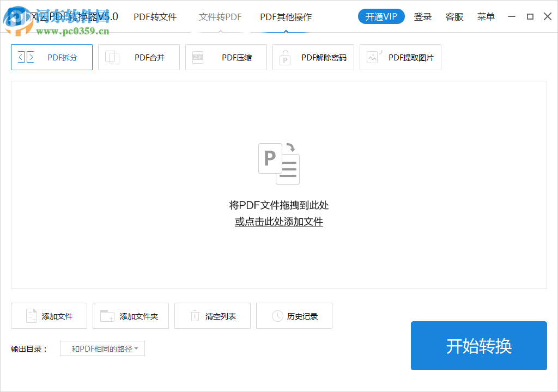The height and width of the screenshot is (392, 558).
Task: Switch to the 文件转PDF tab
Action: (x=220, y=17)
